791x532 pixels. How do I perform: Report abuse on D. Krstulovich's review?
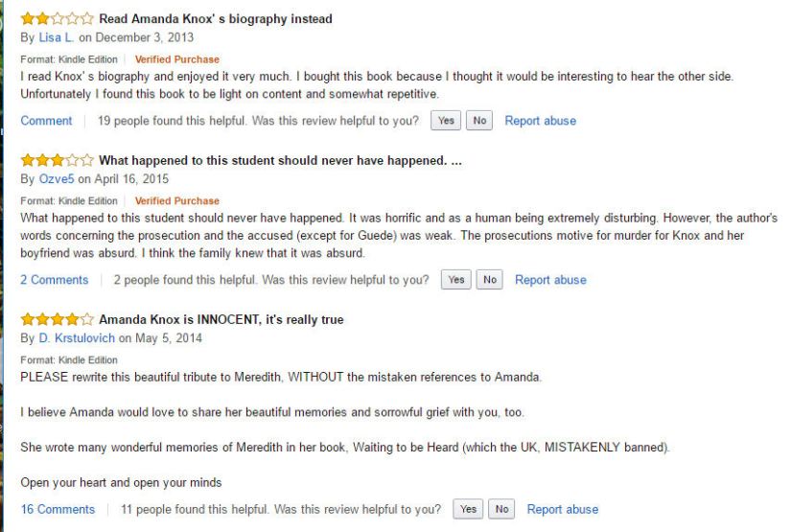[x=563, y=509]
